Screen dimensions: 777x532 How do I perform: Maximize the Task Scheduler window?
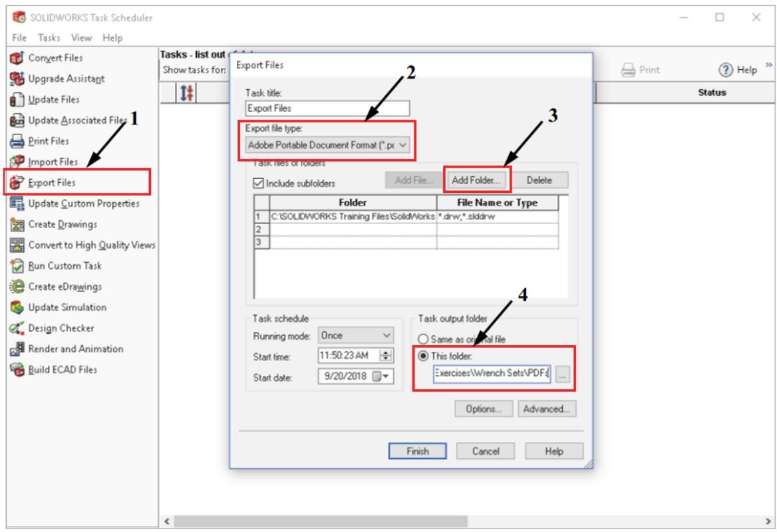[x=720, y=17]
